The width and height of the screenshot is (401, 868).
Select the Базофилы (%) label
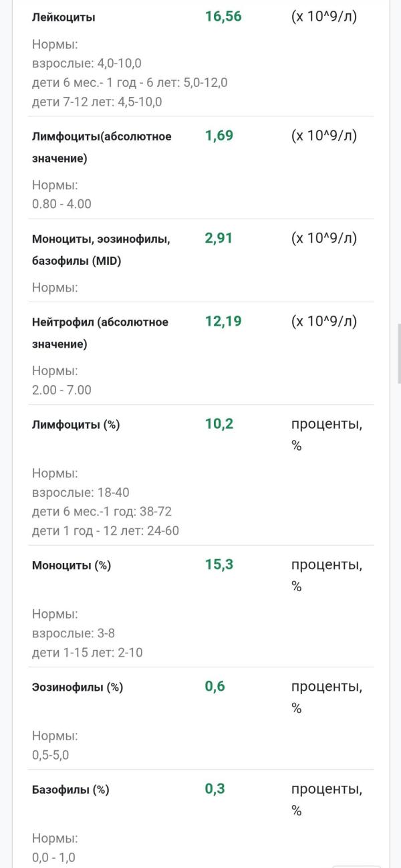tap(70, 790)
